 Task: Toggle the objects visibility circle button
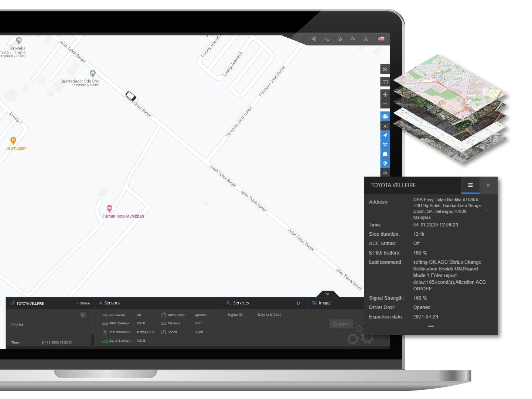(x=385, y=117)
